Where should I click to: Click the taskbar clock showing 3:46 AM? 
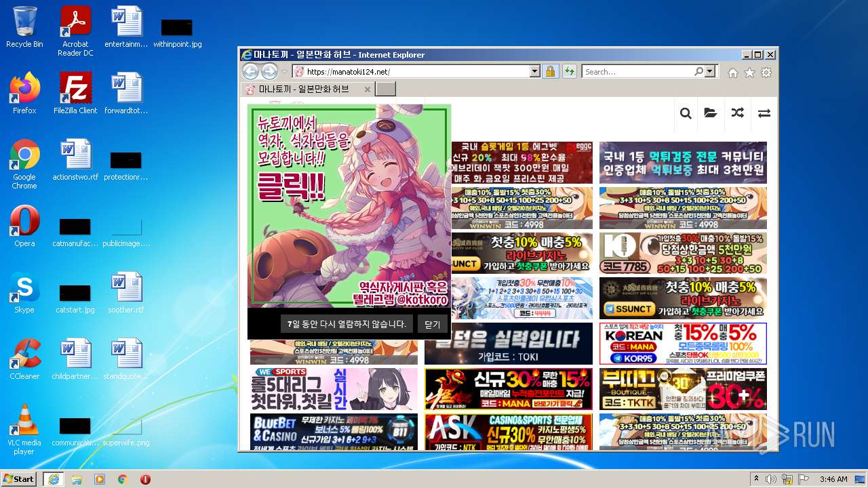click(833, 479)
